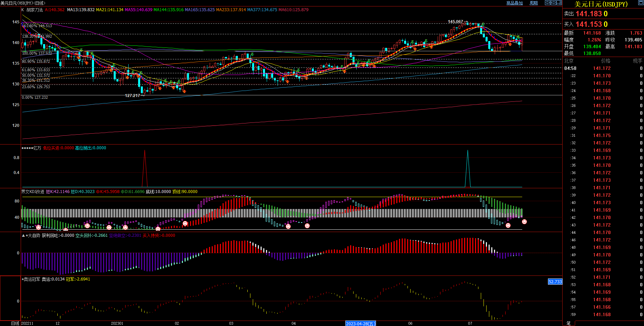Click the 胡家刀法 indicator name
This screenshot has height=326, width=644.
(x=35, y=10)
